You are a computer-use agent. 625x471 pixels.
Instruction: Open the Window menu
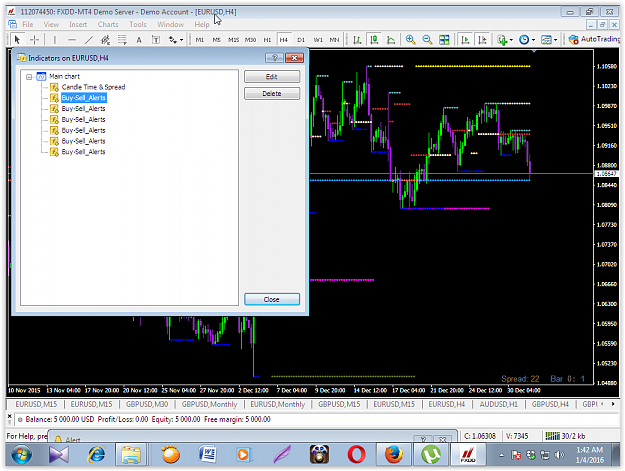pos(171,24)
